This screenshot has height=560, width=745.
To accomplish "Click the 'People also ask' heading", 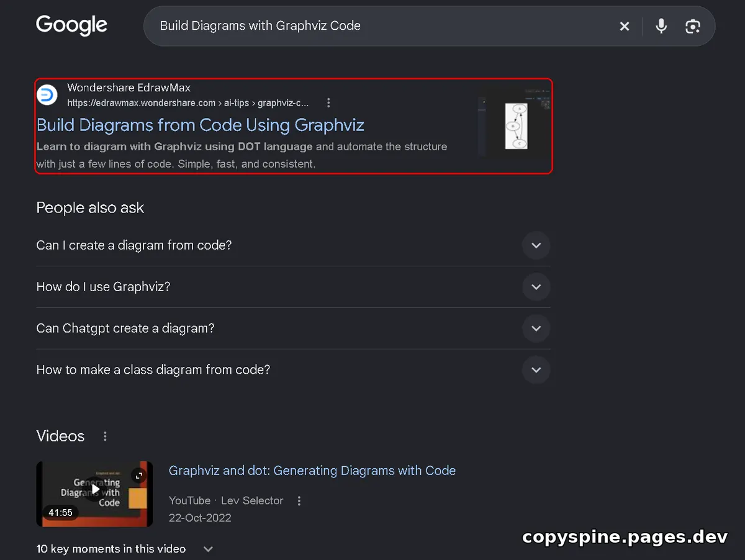I will coord(90,208).
